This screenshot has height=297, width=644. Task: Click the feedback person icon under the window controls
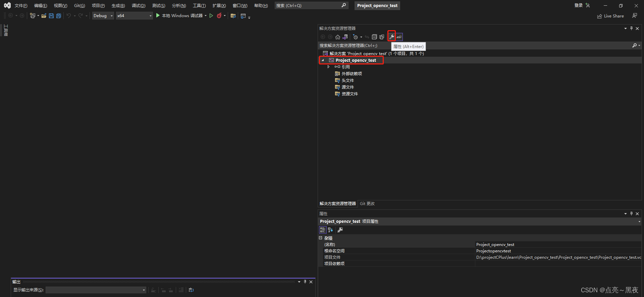(x=635, y=16)
